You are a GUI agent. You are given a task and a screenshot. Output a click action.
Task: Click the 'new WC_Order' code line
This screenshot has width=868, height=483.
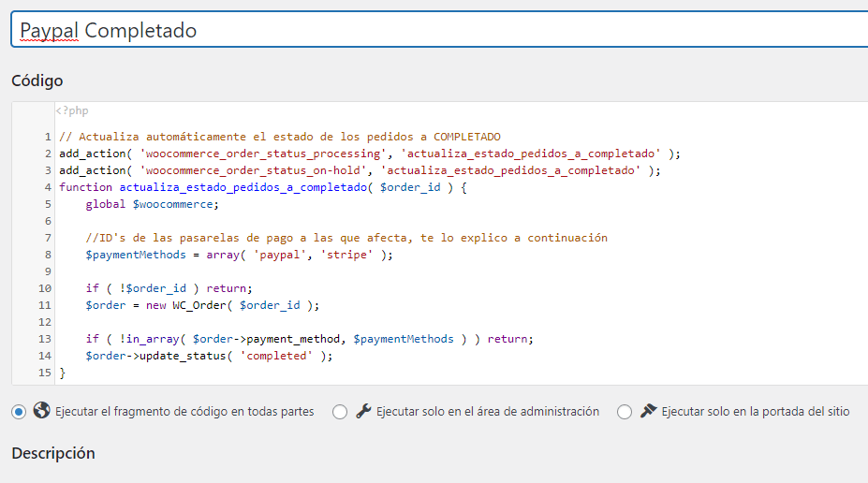202,305
